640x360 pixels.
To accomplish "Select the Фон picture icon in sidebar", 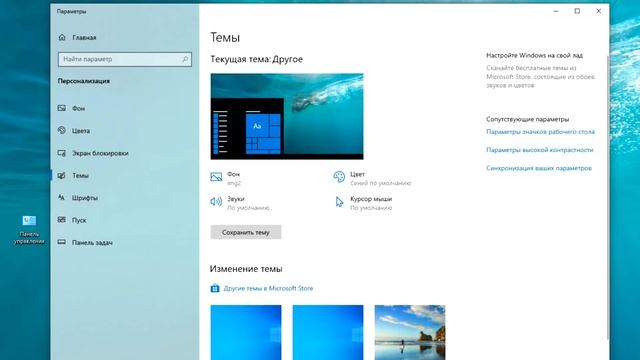I will 62,108.
